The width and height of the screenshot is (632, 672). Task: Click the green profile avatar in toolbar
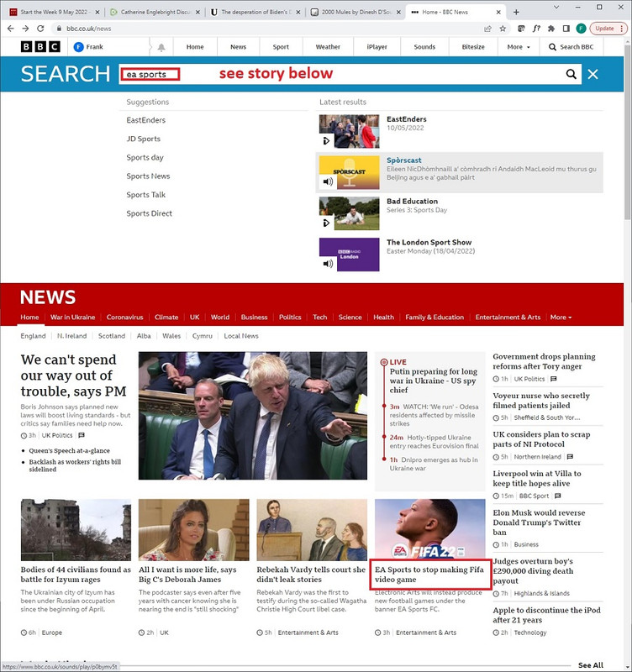(581, 29)
